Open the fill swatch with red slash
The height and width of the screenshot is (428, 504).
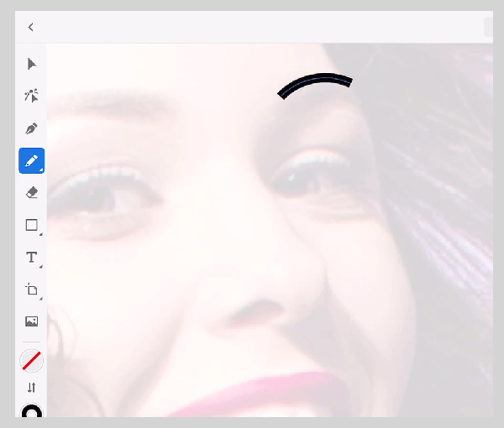[x=32, y=361]
